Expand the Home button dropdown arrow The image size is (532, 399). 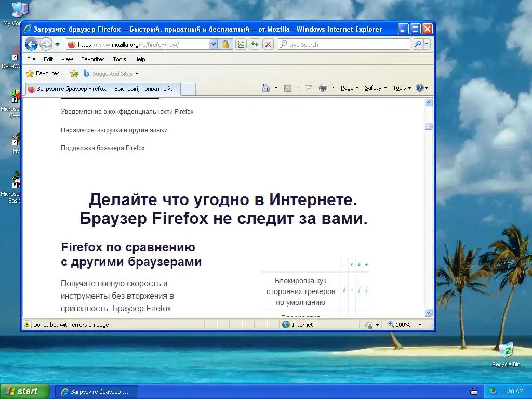tap(276, 88)
